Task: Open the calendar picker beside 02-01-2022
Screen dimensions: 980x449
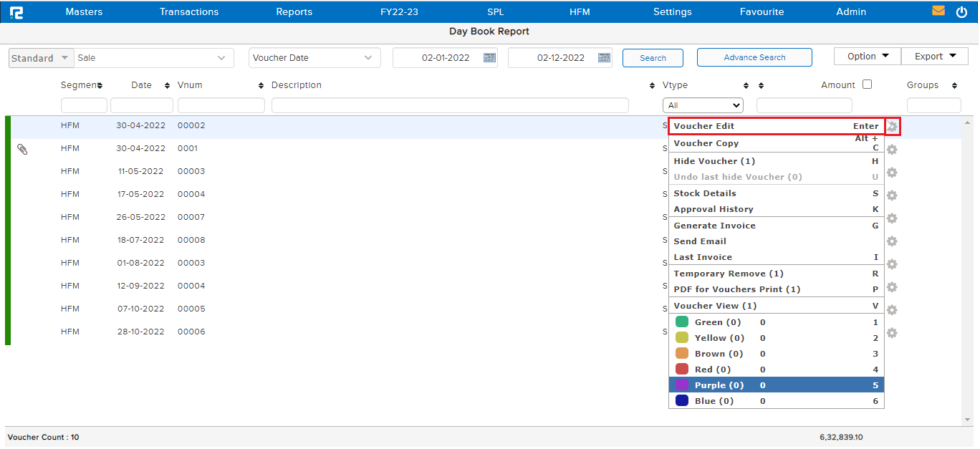Action: click(x=490, y=58)
